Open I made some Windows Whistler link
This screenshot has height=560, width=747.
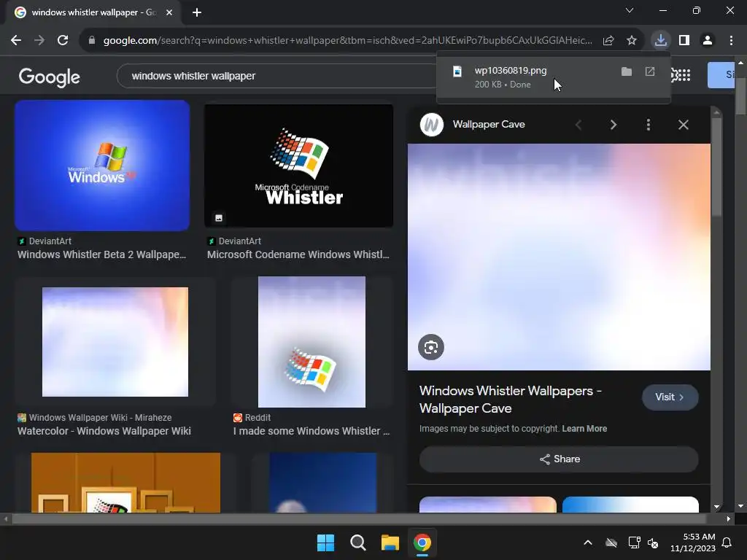pyautogui.click(x=311, y=431)
